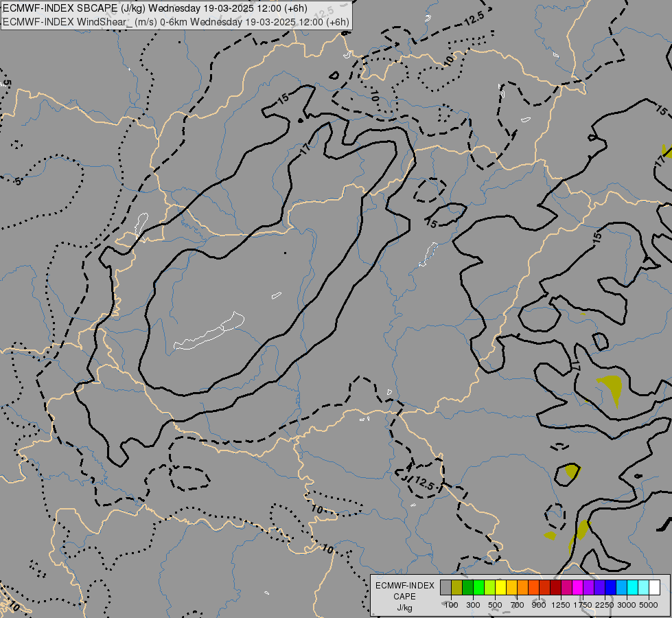Click the legend value 700
This screenshot has height=618, width=672.
coord(518,605)
